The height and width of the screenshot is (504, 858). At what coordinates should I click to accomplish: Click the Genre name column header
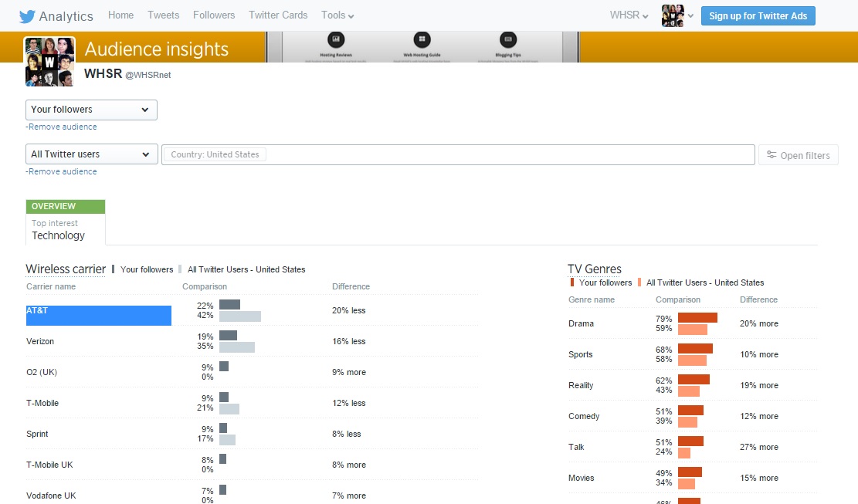[592, 299]
